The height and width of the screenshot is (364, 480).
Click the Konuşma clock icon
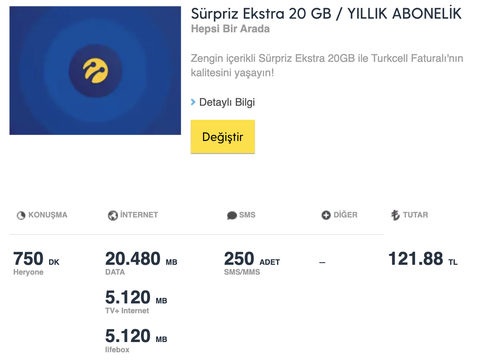point(21,215)
